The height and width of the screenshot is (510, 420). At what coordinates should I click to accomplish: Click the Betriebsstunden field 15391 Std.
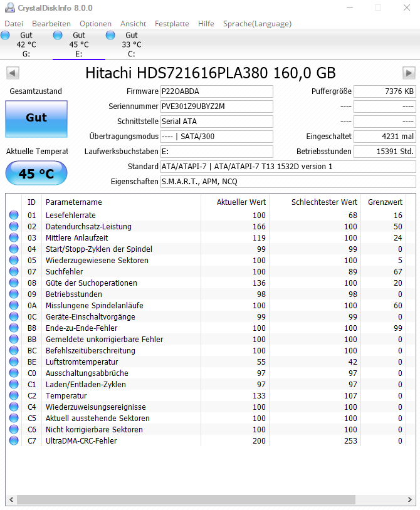pos(385,151)
